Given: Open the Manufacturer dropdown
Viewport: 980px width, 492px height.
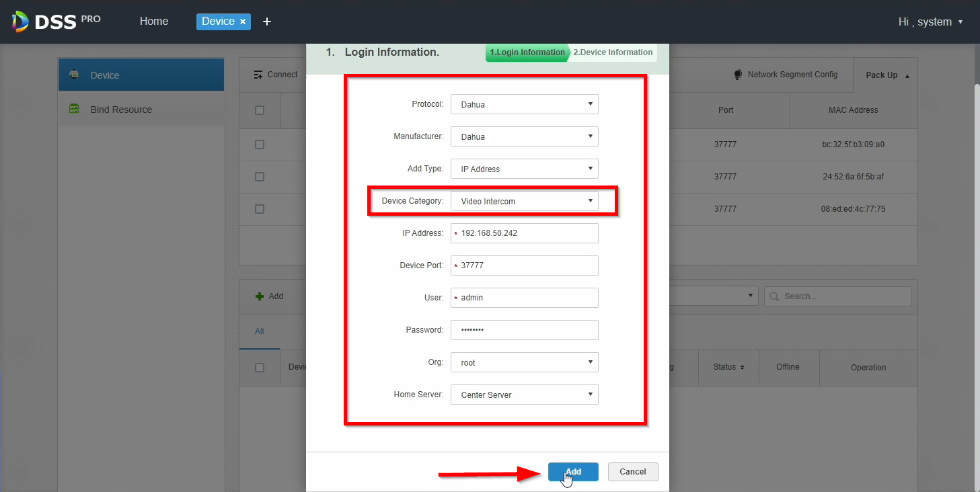Looking at the screenshot, I should (525, 136).
